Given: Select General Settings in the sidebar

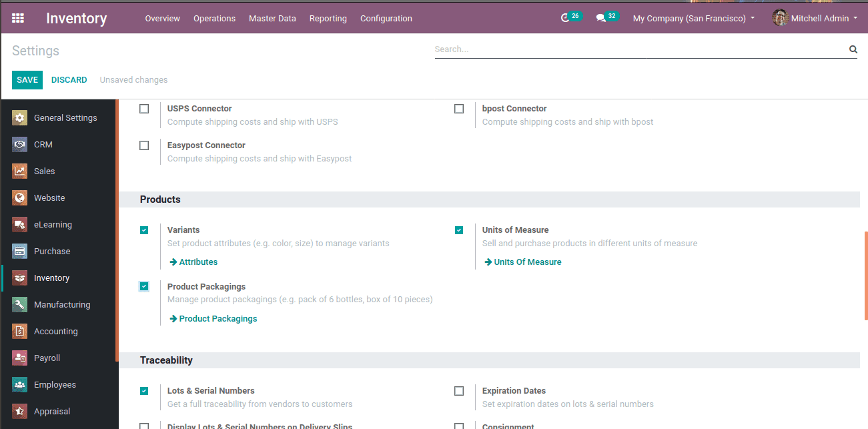Looking at the screenshot, I should pos(65,118).
